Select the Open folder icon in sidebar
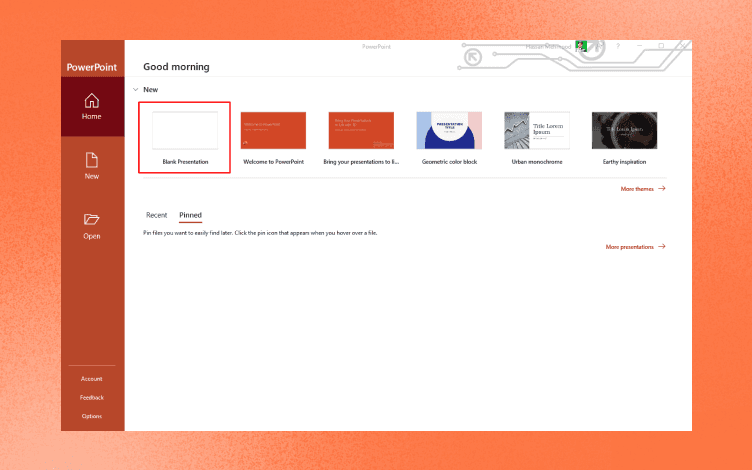Image resolution: width=752 pixels, height=470 pixels. click(x=92, y=220)
